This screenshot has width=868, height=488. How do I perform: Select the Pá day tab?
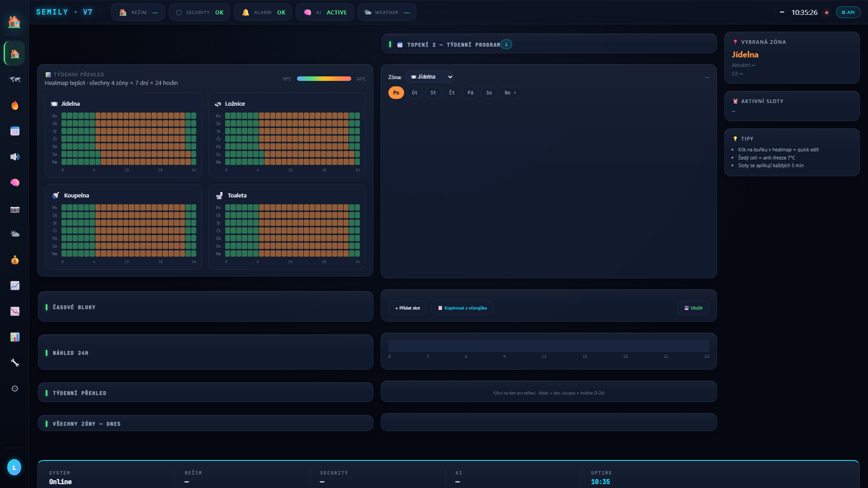tap(470, 93)
